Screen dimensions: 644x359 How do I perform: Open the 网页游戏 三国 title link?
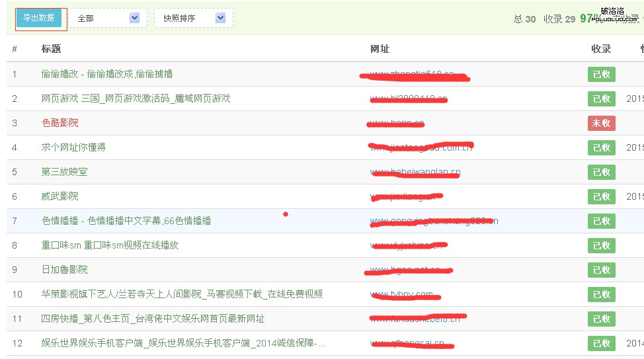click(x=136, y=99)
